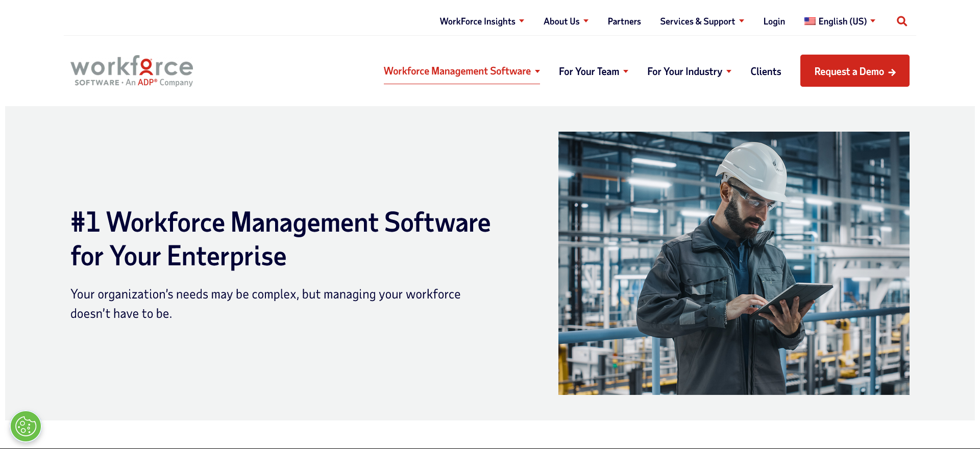Open the Partners link
The image size is (980, 449).
pos(624,21)
